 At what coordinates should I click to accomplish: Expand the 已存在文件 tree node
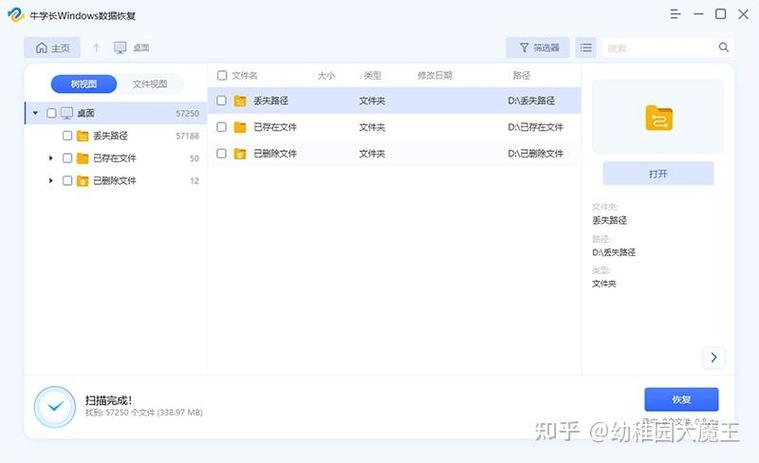pyautogui.click(x=51, y=158)
